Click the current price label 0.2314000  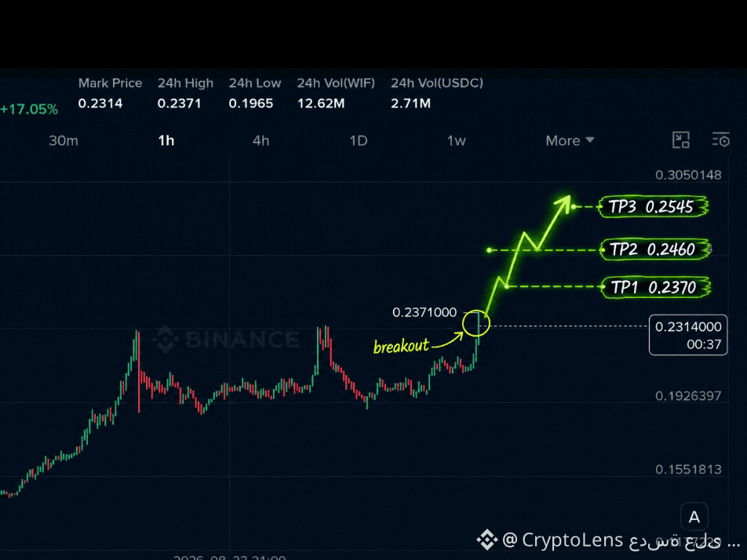point(688,327)
